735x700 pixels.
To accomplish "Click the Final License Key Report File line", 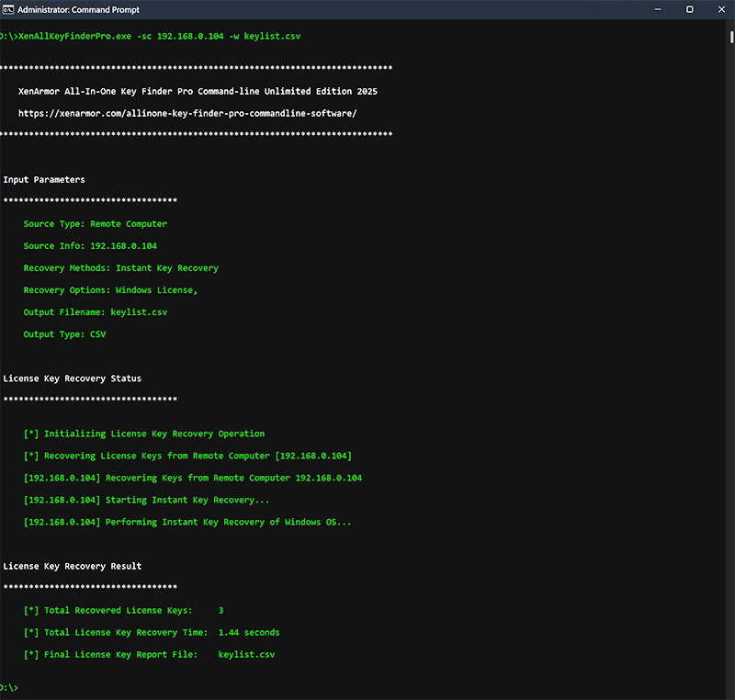I will point(150,655).
